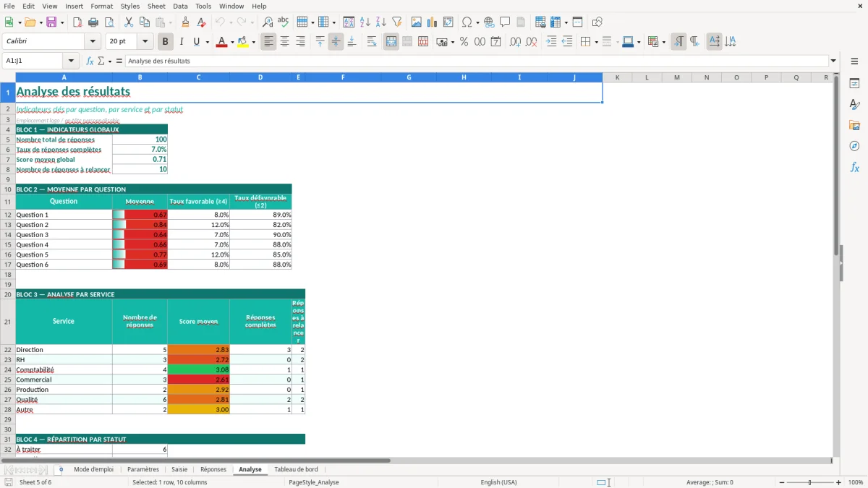Toggle Align Left
The image size is (868, 488).
pos(268,42)
